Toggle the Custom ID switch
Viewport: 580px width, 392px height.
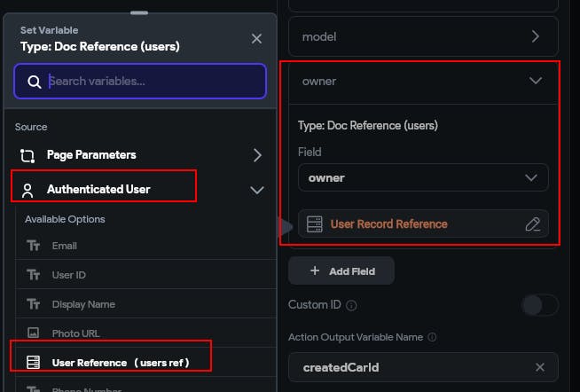539,305
